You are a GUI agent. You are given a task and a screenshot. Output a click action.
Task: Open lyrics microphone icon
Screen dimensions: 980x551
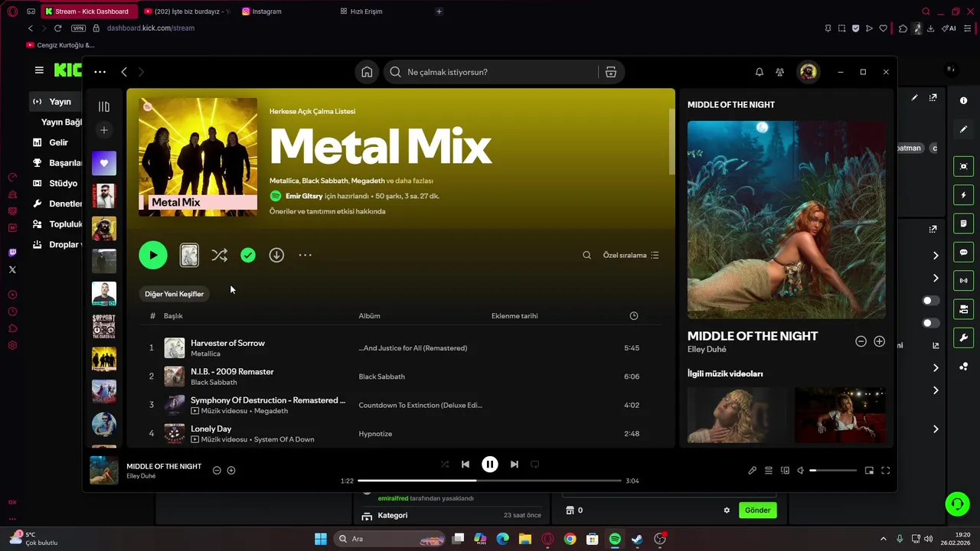[752, 471]
